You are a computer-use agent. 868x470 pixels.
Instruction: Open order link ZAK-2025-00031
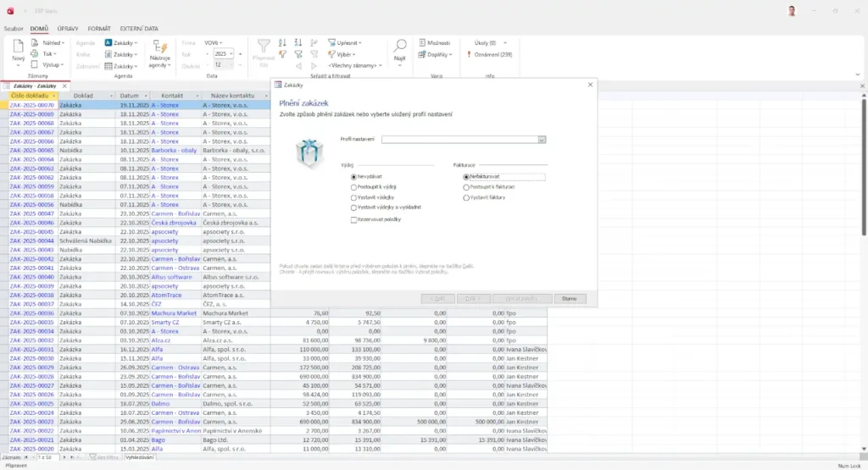tap(31, 349)
